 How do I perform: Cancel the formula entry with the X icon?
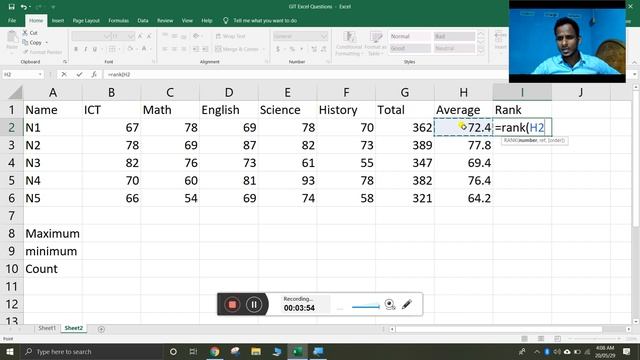(64, 74)
